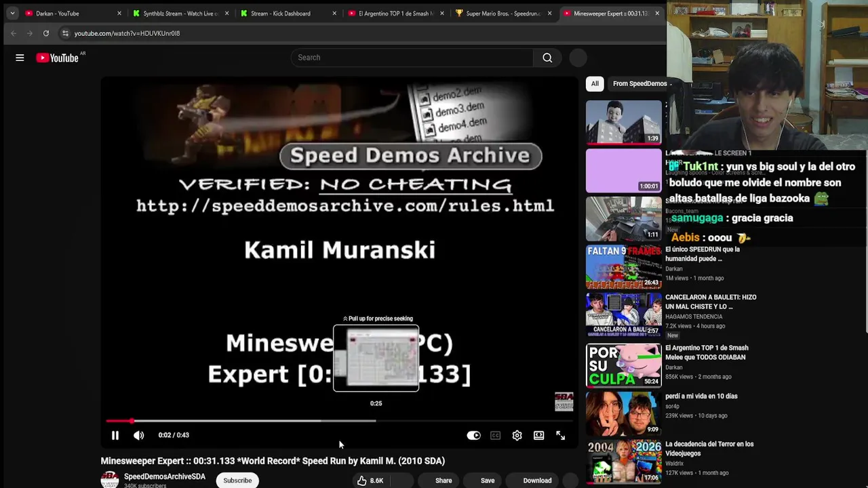Image resolution: width=868 pixels, height=488 pixels.
Task: Open 'El Argentino TOP 1 de Smash' title
Action: pos(707,352)
